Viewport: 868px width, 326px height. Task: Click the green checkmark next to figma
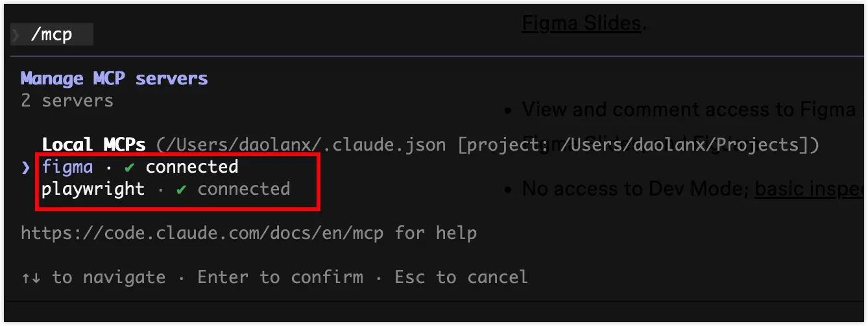tap(130, 167)
